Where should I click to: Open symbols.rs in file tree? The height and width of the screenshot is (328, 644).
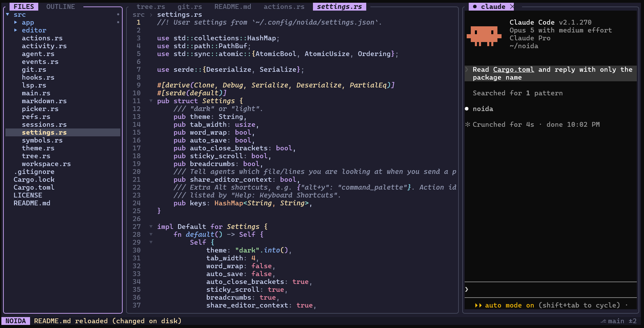[x=42, y=140]
